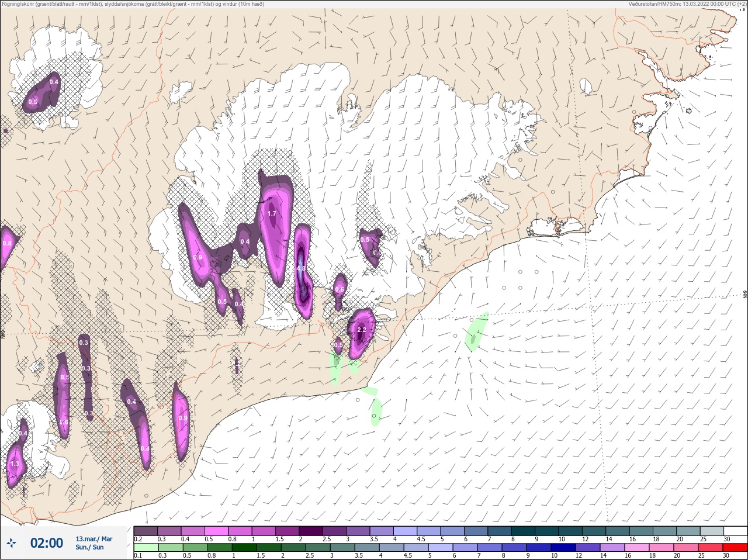This screenshot has height=560, width=748.
Task: Click the '12' label on the lower legend
Action: 579,556
